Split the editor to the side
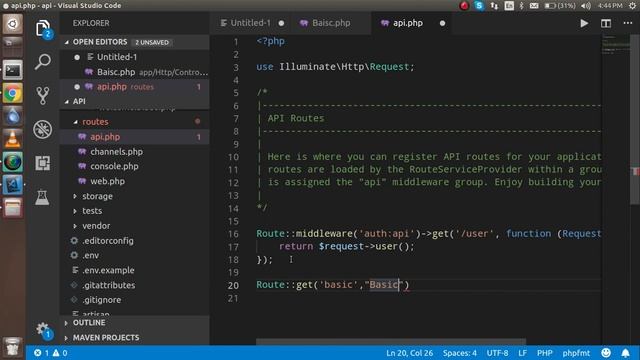The height and width of the screenshot is (360, 640). (x=606, y=23)
